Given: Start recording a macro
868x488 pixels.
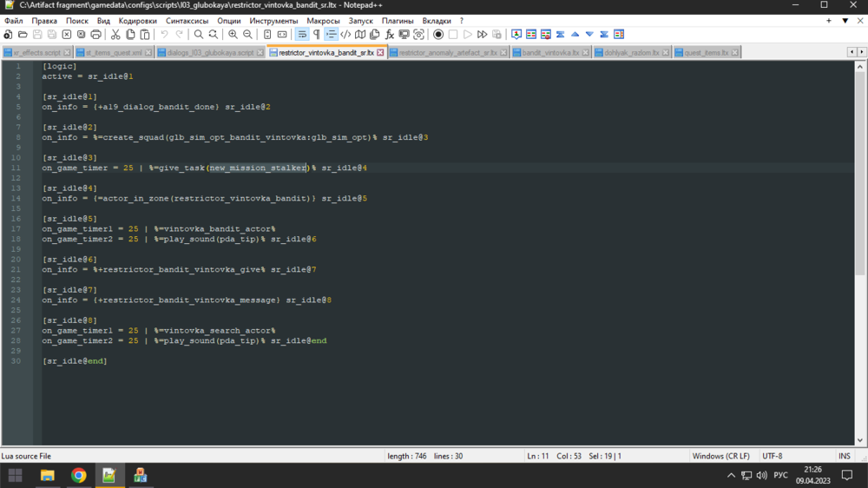Looking at the screenshot, I should pyautogui.click(x=438, y=35).
